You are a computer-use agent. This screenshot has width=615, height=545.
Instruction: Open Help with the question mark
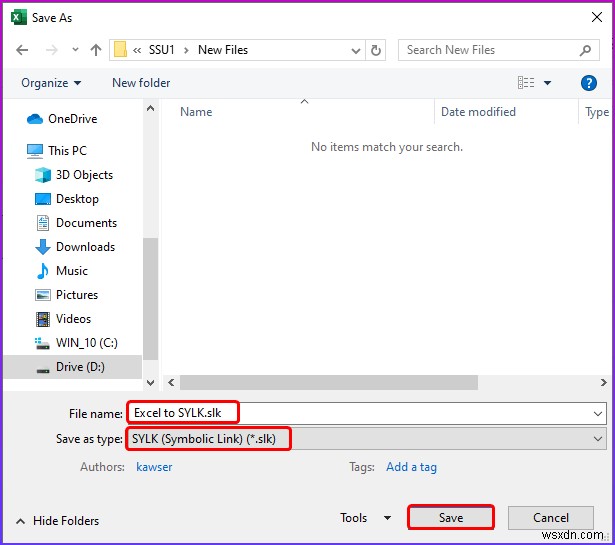589,83
